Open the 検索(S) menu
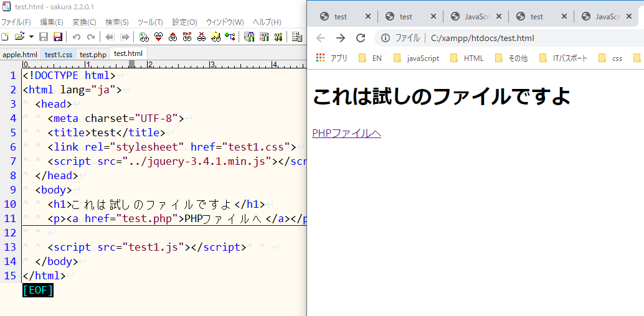 click(x=117, y=22)
